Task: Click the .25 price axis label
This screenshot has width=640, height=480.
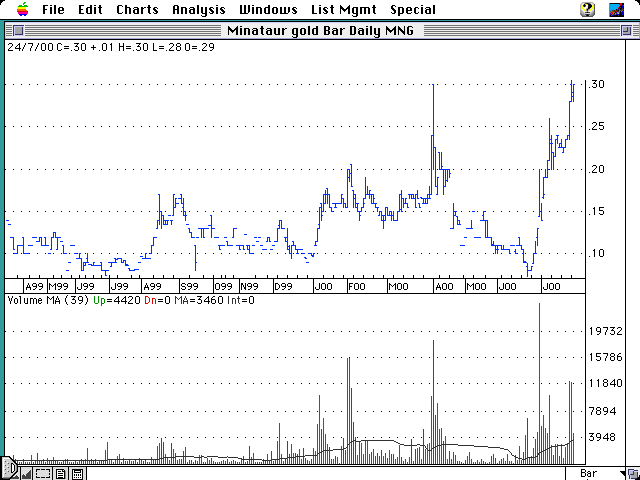Action: 596,127
